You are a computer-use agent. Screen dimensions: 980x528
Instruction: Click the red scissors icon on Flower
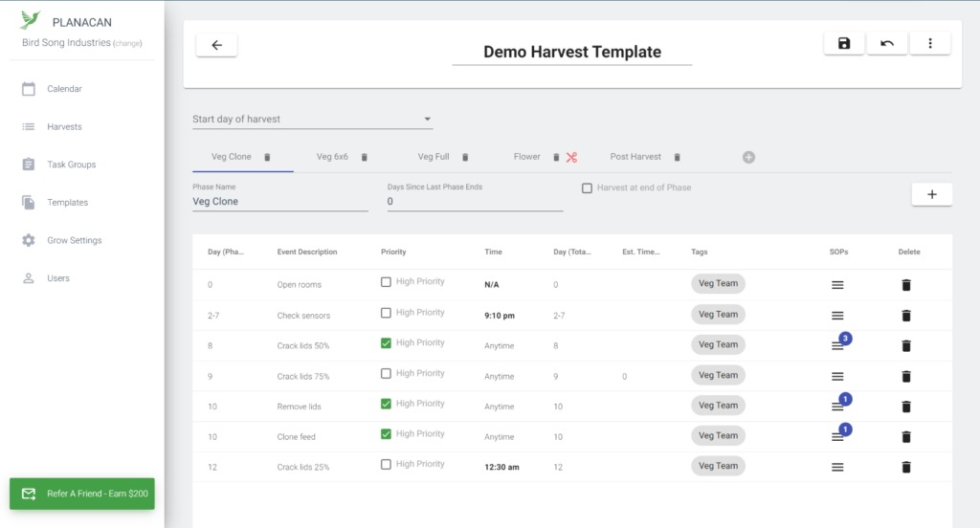[572, 158]
